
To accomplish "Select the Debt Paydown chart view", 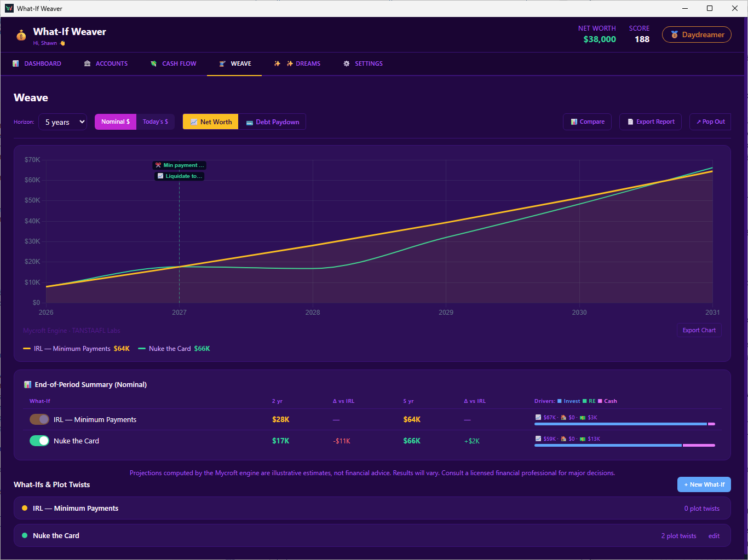I will [272, 122].
